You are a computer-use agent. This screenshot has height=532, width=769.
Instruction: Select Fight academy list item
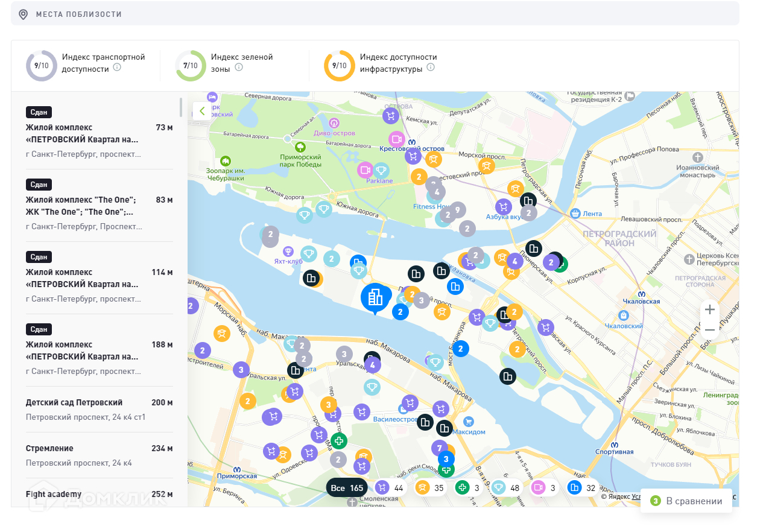click(x=100, y=495)
